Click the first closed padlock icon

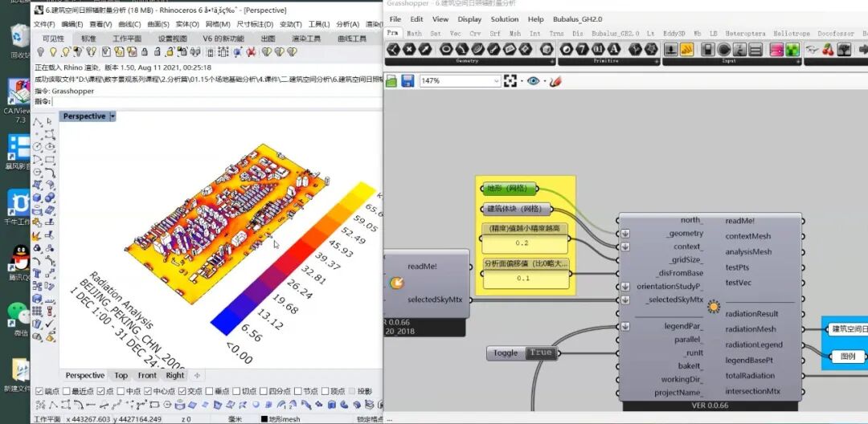point(145,52)
